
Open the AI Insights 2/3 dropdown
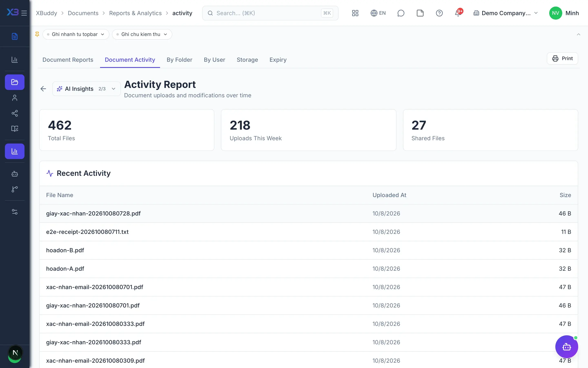[x=87, y=89]
